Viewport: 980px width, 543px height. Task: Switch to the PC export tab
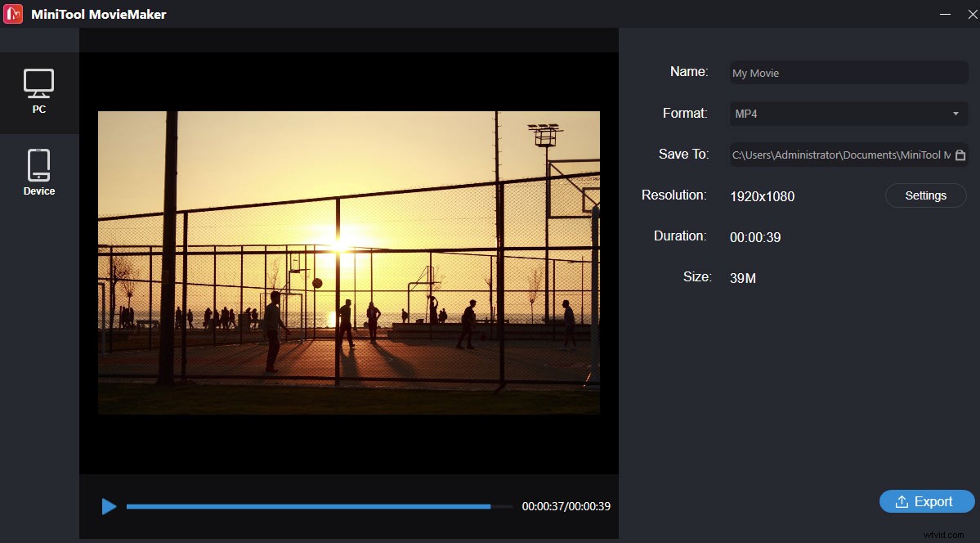(x=39, y=90)
